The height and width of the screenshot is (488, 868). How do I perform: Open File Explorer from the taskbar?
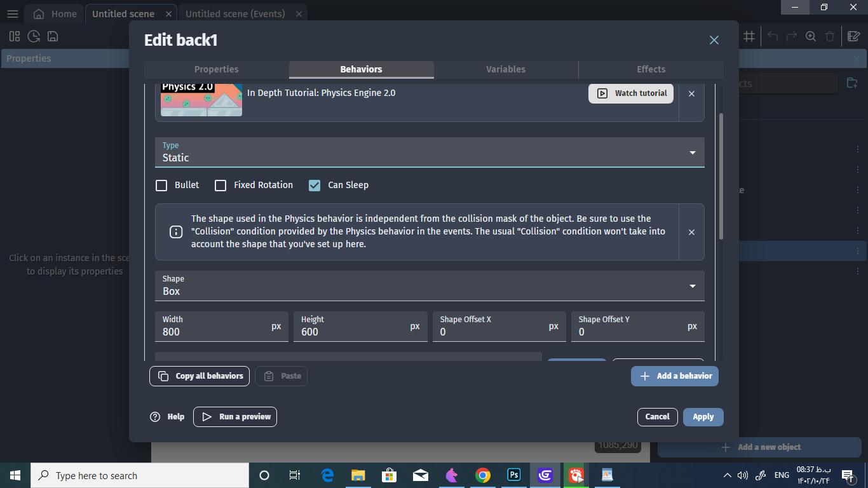pos(358,475)
